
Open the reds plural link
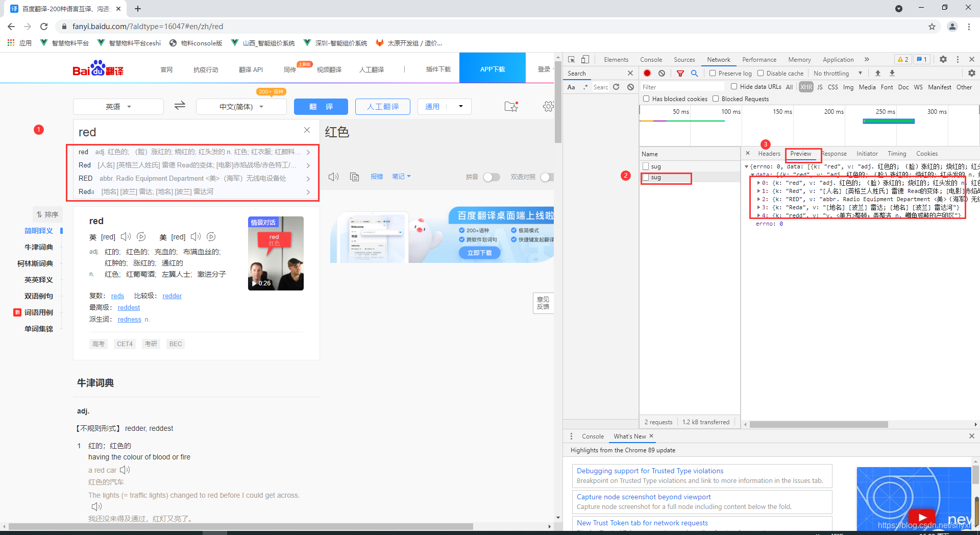coord(117,296)
